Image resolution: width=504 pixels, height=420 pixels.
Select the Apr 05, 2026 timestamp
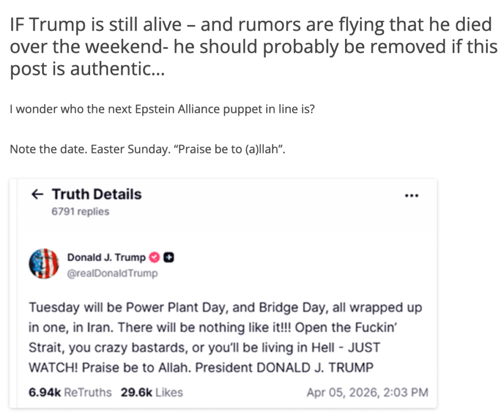367,392
